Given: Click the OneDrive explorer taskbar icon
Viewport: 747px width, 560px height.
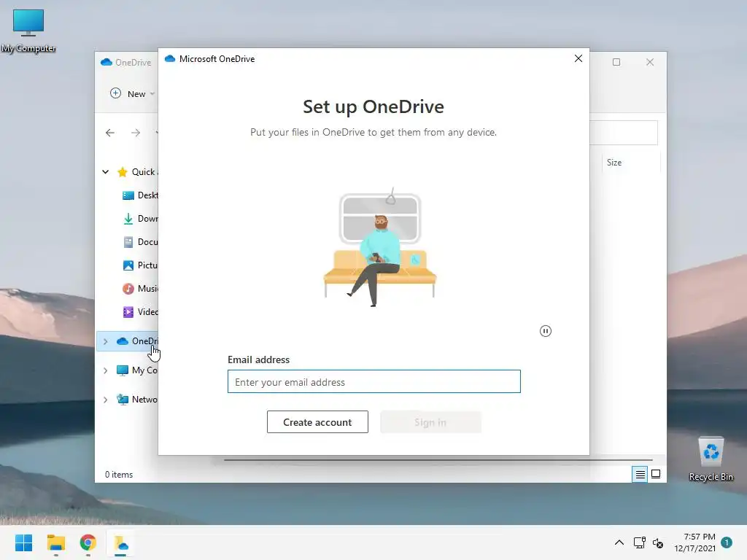Looking at the screenshot, I should point(120,542).
